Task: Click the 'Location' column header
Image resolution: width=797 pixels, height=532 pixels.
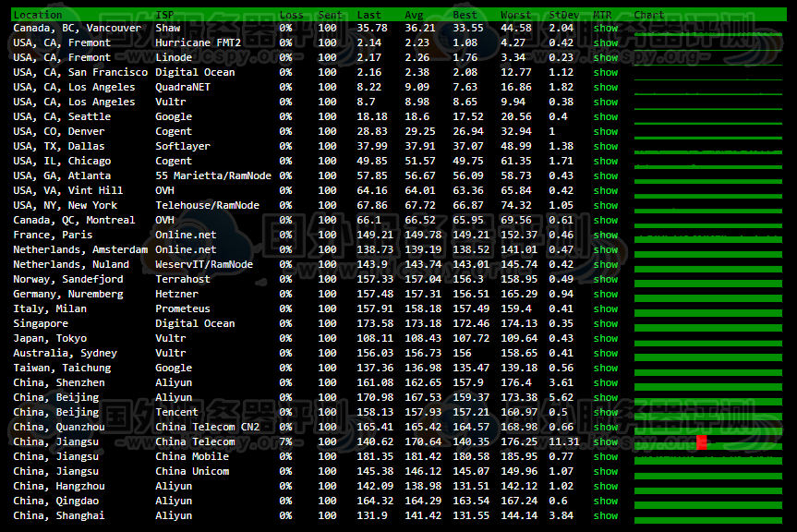Action: point(38,15)
